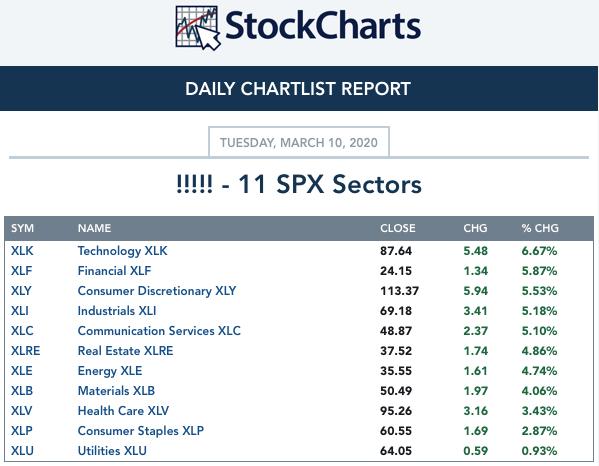Click the XLF symbol link
Viewport: 599px width, 466px height.
pyautogui.click(x=21, y=271)
